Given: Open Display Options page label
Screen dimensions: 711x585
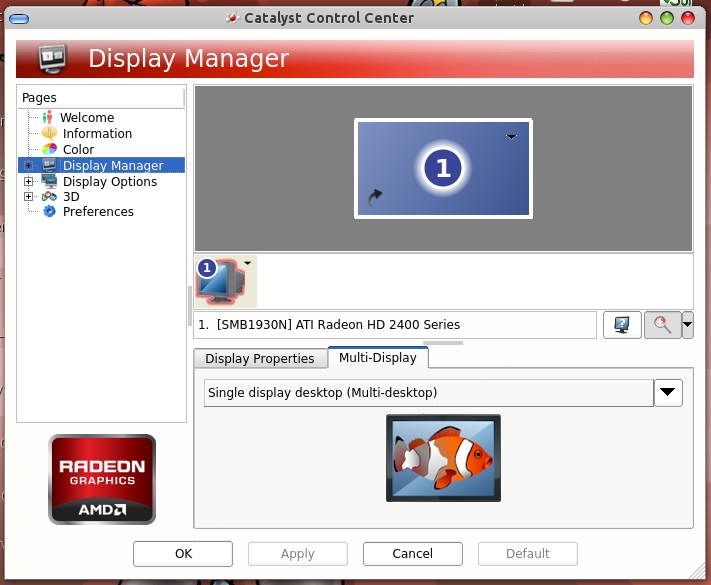Looking at the screenshot, I should point(110,182).
